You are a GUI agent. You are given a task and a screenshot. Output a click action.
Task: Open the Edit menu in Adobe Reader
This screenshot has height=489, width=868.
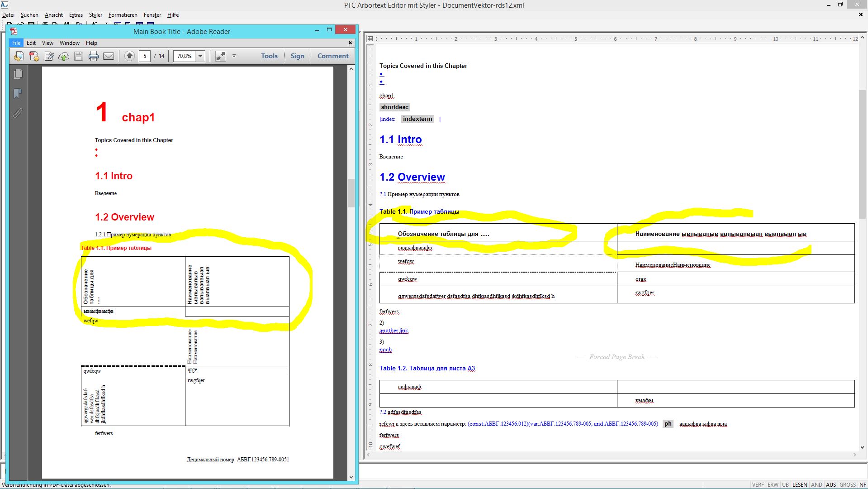pos(31,43)
